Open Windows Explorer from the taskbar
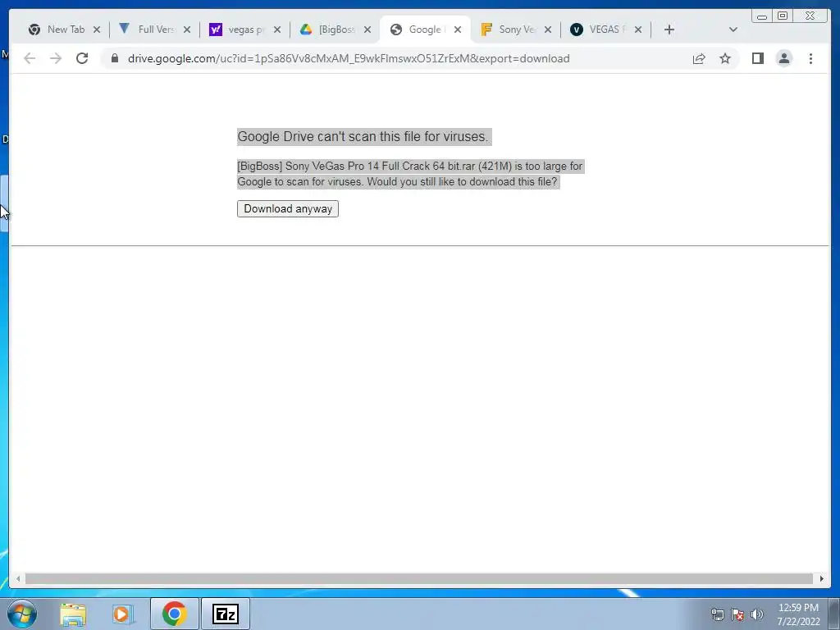Image resolution: width=840 pixels, height=630 pixels. (x=73, y=614)
